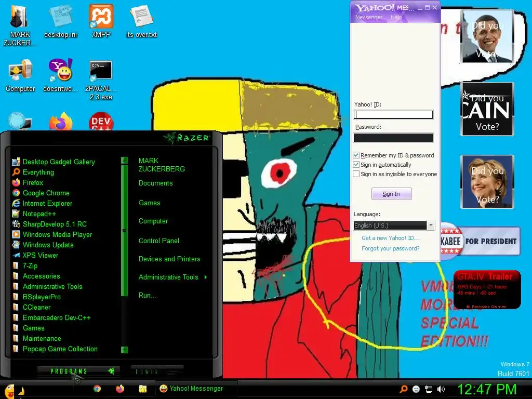
Task: Click programs list scrollbar down arrow
Action: pos(125,350)
